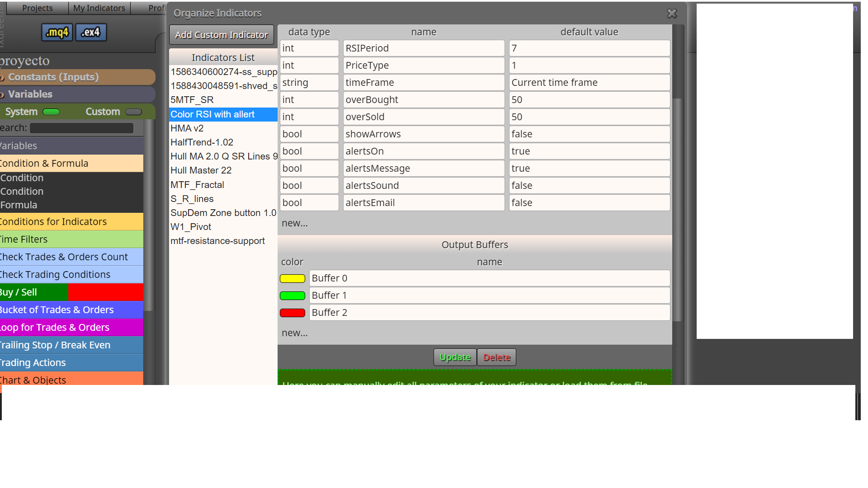Open green color swatch for Buffer 1
Screen dimensions: 868x488
point(292,296)
